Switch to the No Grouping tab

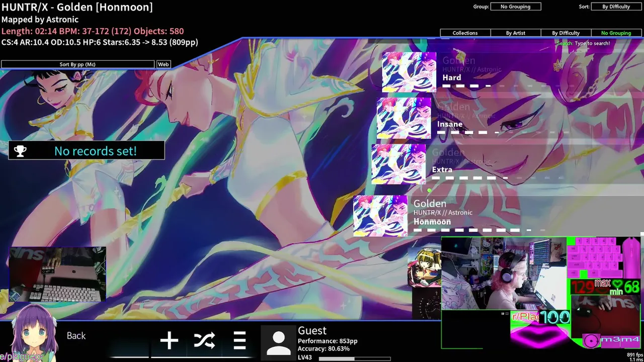coord(616,33)
